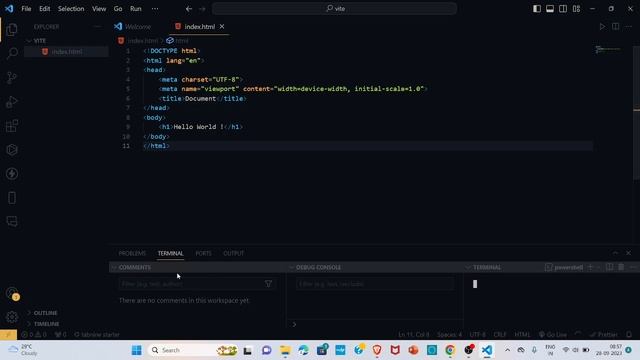Switch to the OUTPUT panel tab
Viewport: 640px width, 360px height.
point(233,253)
